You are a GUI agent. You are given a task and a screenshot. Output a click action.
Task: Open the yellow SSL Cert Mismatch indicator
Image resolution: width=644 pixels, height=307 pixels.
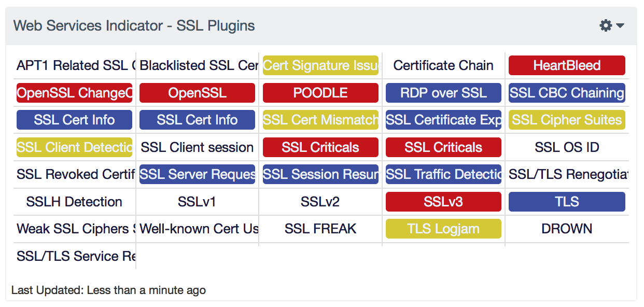[x=320, y=120]
